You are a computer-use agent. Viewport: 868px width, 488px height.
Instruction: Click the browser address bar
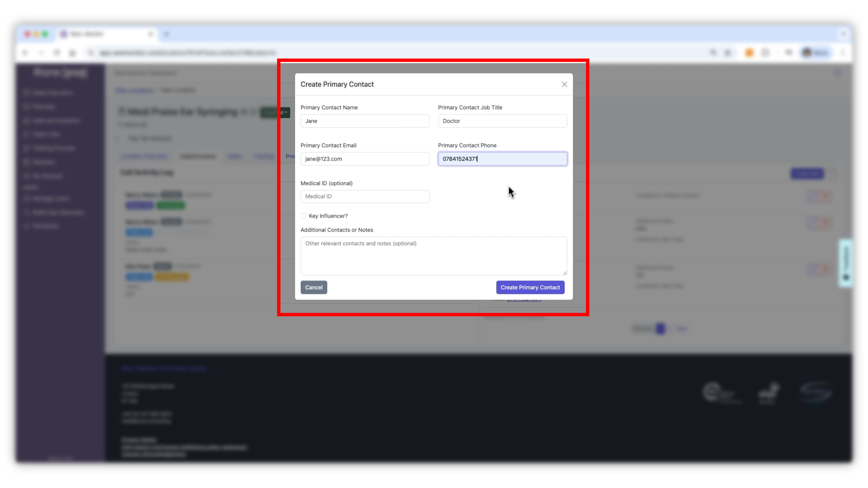[398, 53]
